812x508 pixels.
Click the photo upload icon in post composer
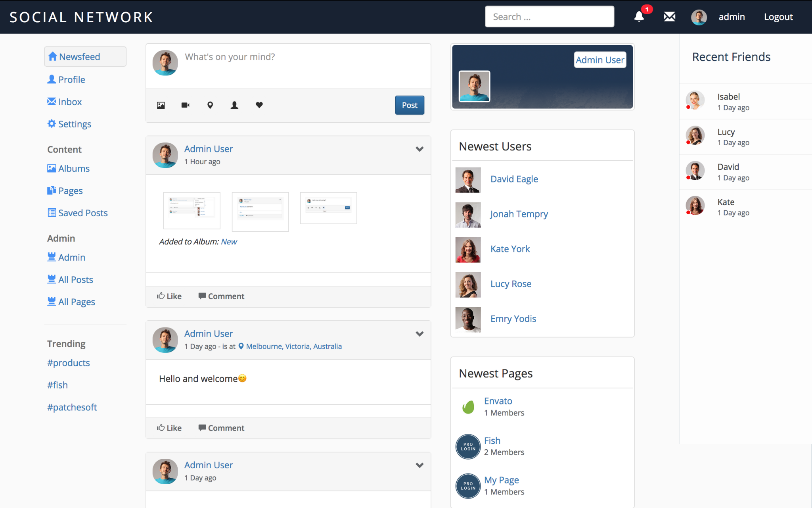click(x=161, y=105)
